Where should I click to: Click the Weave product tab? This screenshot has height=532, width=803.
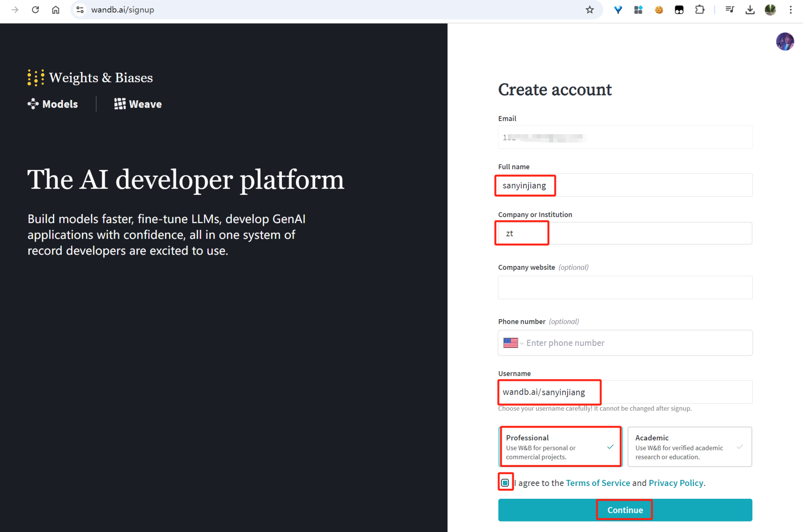[138, 104]
